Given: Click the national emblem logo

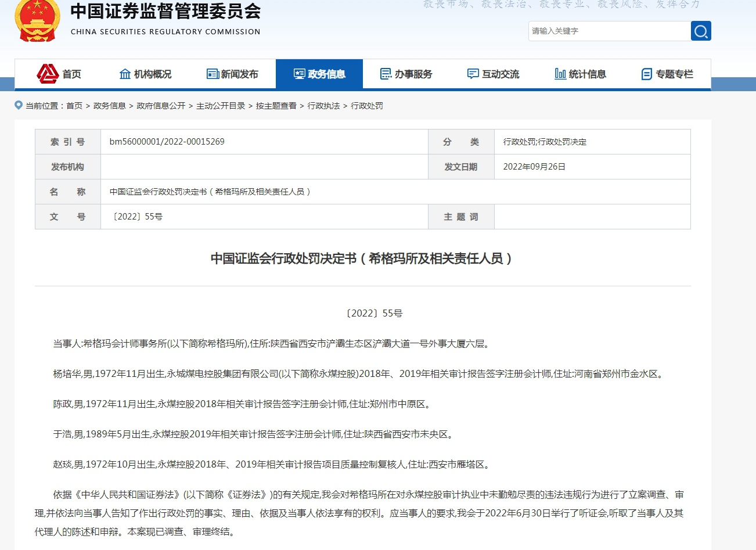Looking at the screenshot, I should pyautogui.click(x=37, y=20).
